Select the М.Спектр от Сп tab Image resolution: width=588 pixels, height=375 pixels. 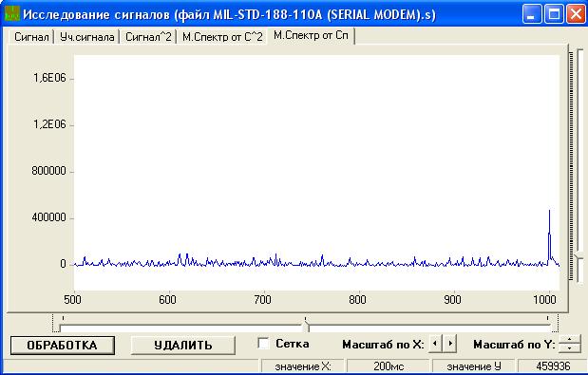311,35
